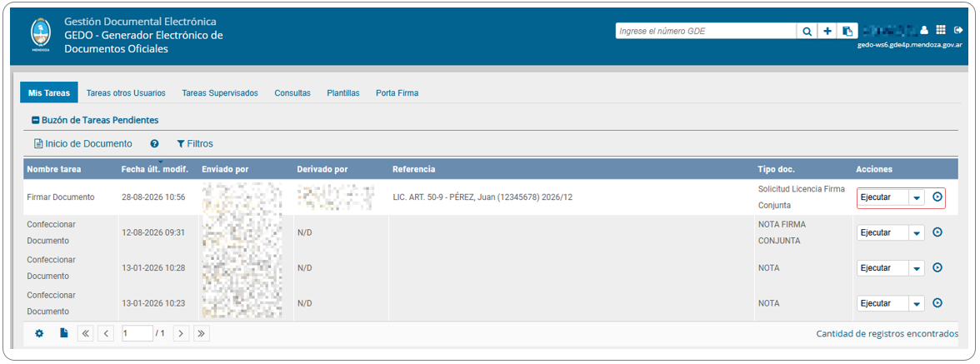Open the Consultas tab
Image resolution: width=980 pixels, height=364 pixels.
[x=292, y=93]
